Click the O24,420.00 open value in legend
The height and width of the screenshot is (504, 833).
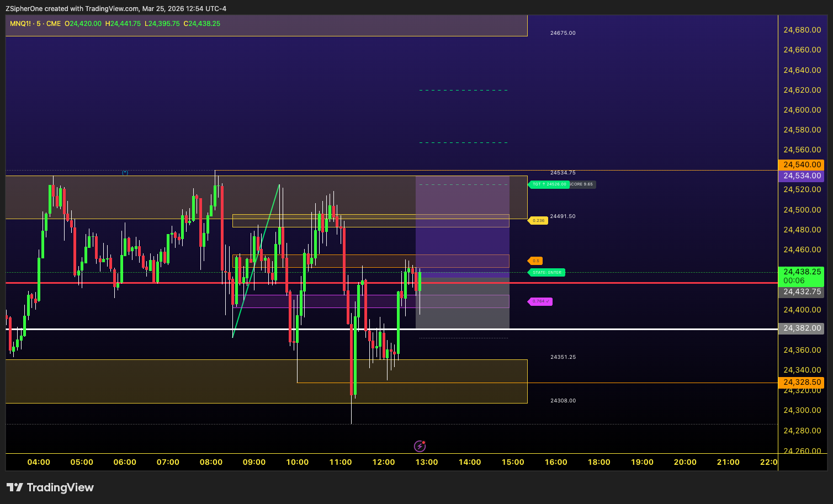point(83,24)
